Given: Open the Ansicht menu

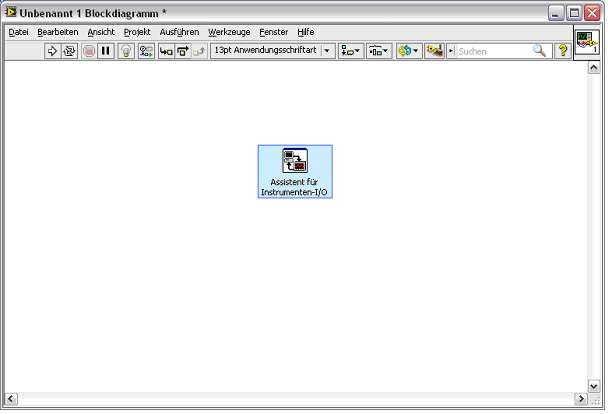Looking at the screenshot, I should point(101,32).
